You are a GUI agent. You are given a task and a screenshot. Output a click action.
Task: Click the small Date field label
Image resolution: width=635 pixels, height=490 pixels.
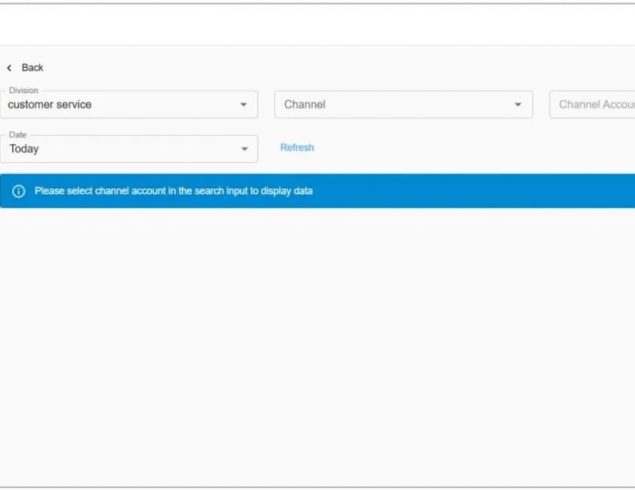point(18,135)
